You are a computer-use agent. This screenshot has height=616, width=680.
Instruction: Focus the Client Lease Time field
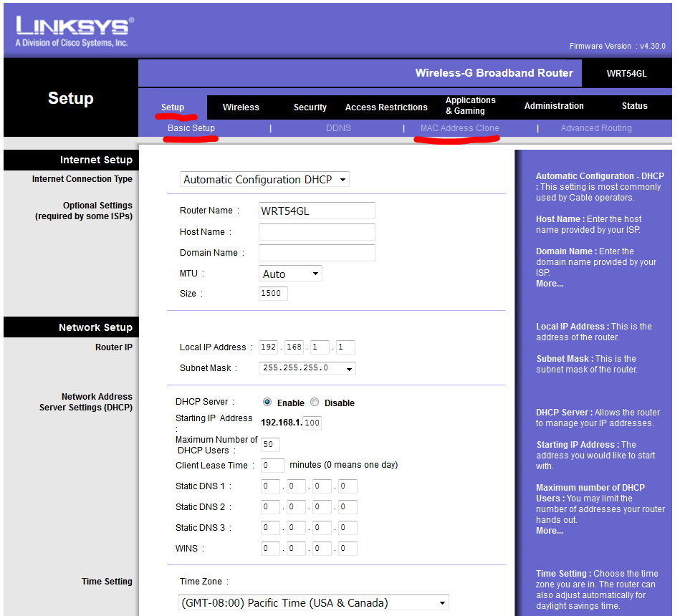point(273,465)
